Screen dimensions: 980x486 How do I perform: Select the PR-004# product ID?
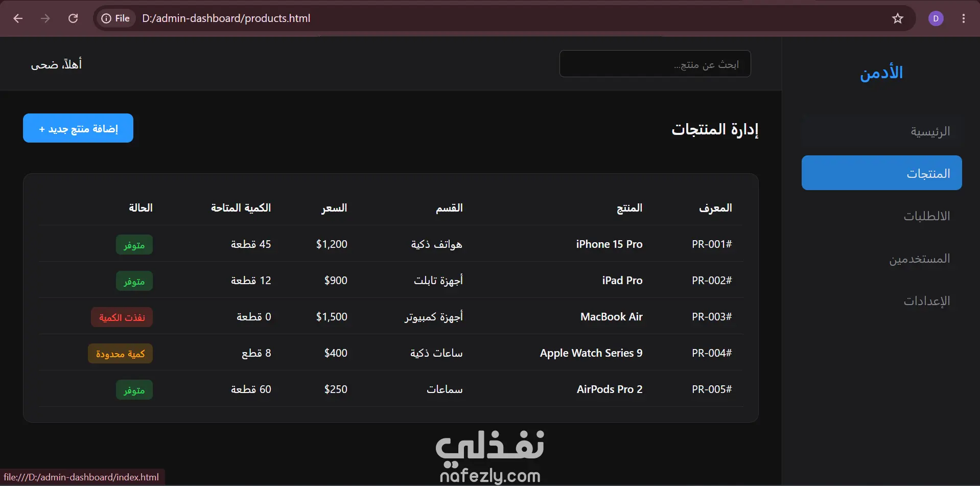click(x=712, y=353)
